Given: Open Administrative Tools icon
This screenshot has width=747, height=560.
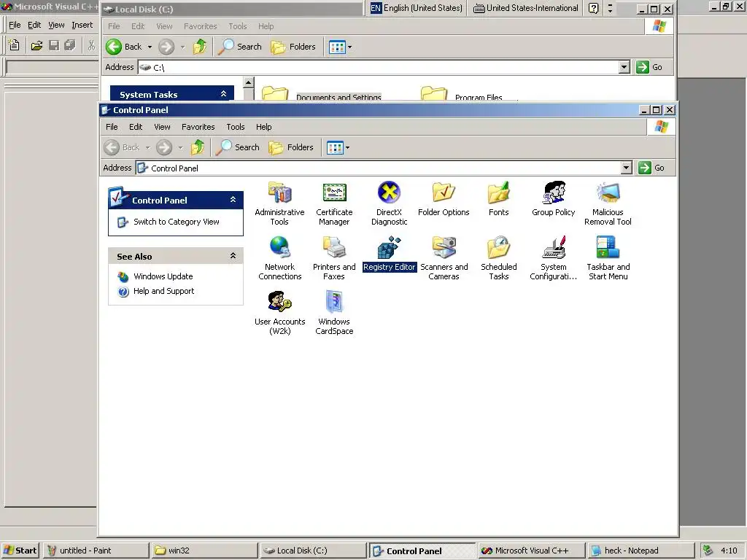Looking at the screenshot, I should coord(279,192).
